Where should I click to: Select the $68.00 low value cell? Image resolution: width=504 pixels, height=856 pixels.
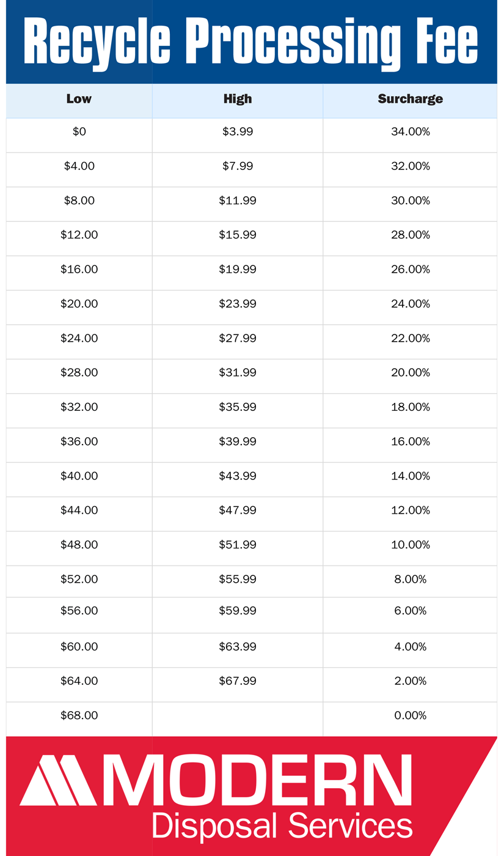[79, 715]
